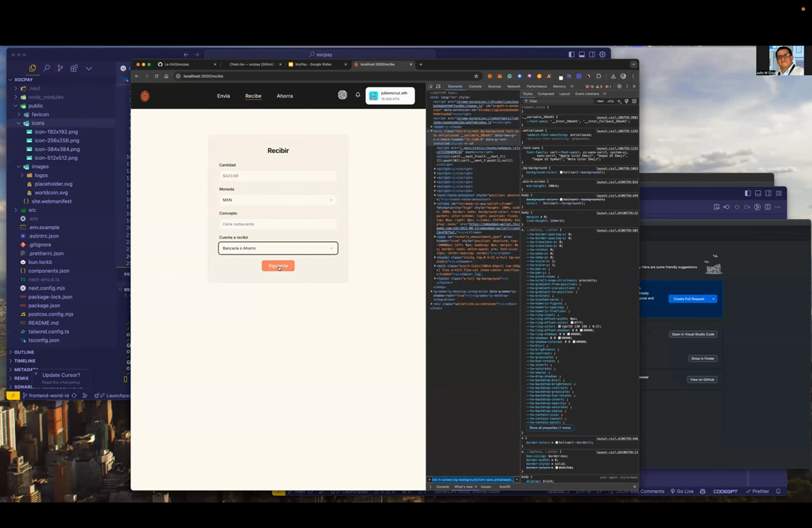Click the DevTools error count badge
This screenshot has width=812, height=528.
pyautogui.click(x=589, y=86)
